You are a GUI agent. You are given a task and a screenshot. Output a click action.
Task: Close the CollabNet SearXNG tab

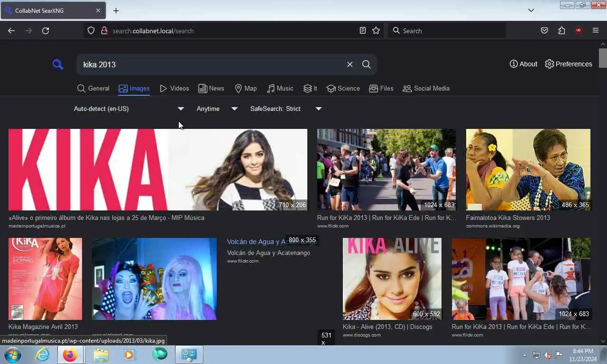pos(98,10)
